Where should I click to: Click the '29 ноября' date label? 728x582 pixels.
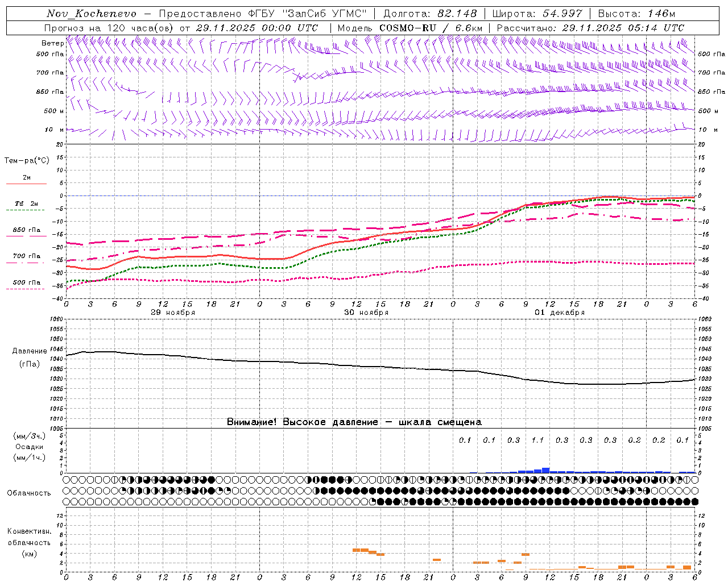(173, 313)
